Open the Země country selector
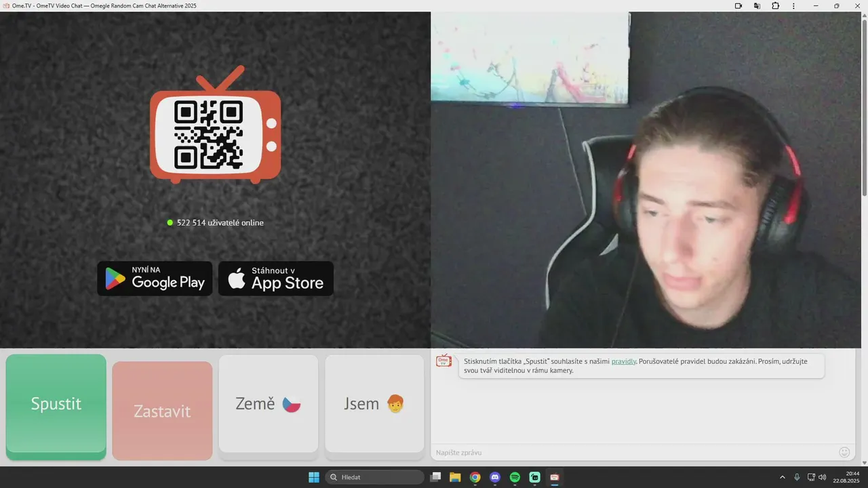The height and width of the screenshot is (488, 868). [x=269, y=404]
